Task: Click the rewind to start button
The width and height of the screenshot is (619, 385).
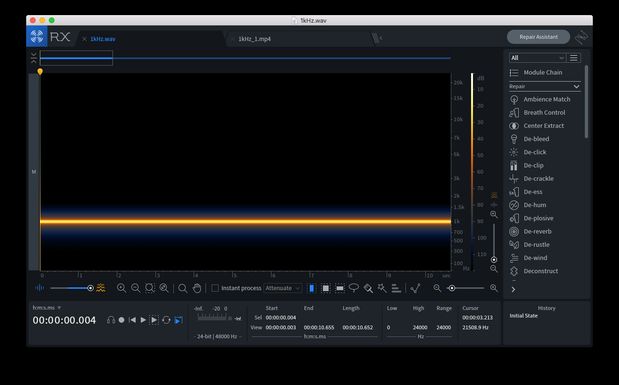Action: (133, 320)
